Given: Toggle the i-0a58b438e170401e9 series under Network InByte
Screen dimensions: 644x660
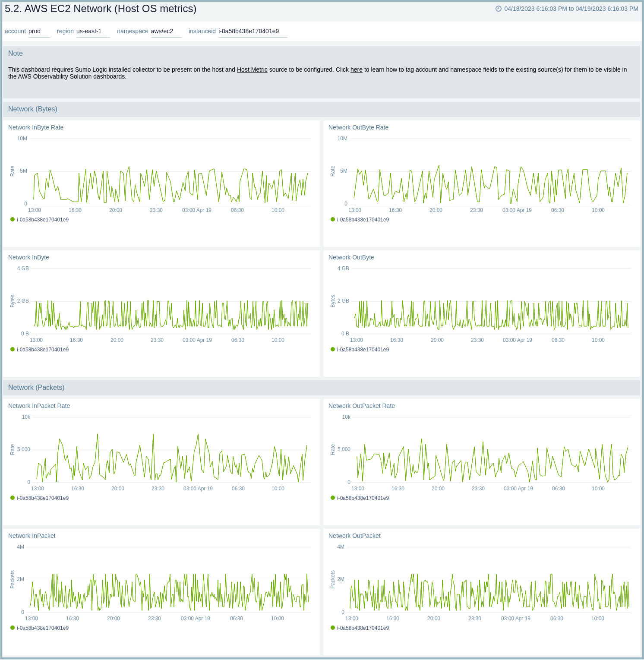Looking at the screenshot, I should tap(43, 349).
